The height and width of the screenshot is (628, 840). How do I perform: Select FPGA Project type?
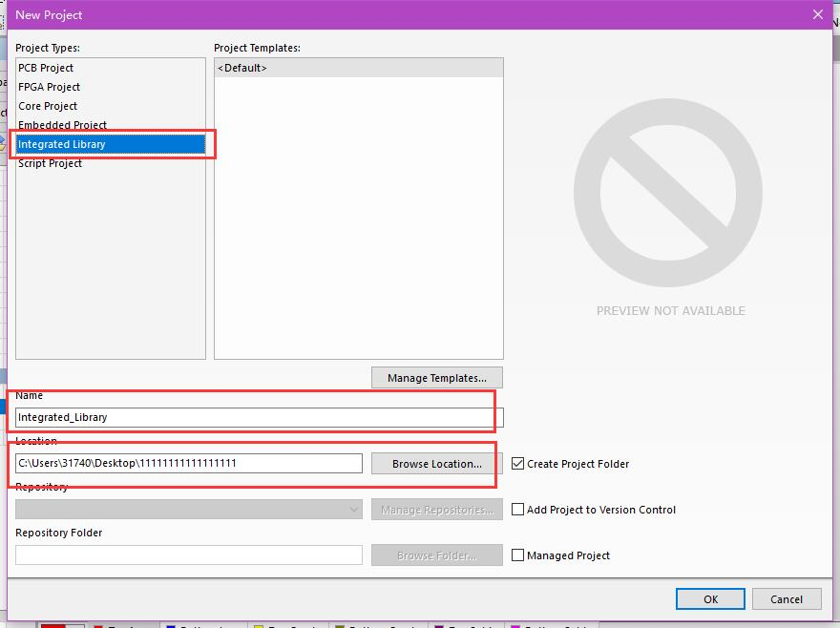(111, 87)
